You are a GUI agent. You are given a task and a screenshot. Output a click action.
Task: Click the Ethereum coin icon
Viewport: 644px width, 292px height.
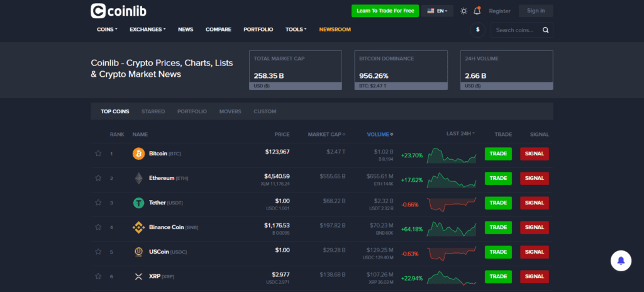(x=138, y=178)
